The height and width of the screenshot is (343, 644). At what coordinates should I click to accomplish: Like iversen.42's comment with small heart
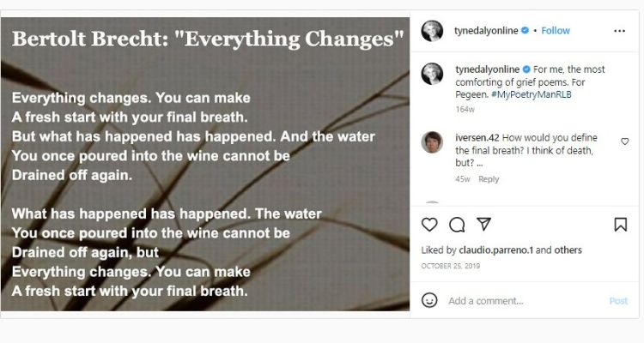[624, 141]
